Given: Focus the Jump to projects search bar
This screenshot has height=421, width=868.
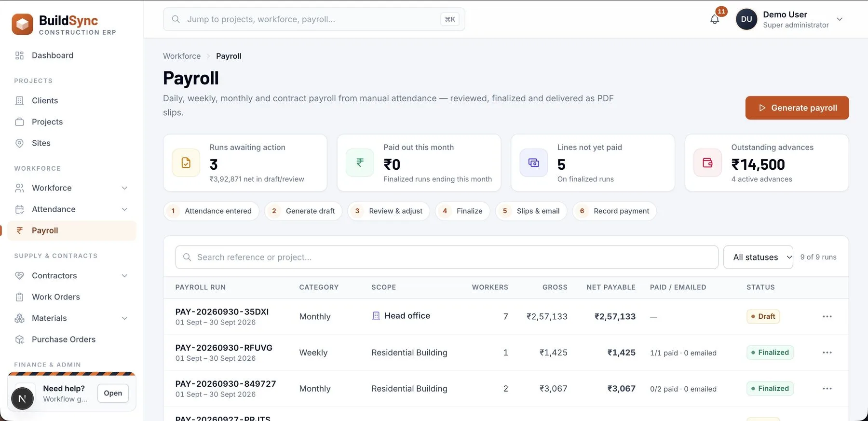Looking at the screenshot, I should [314, 19].
